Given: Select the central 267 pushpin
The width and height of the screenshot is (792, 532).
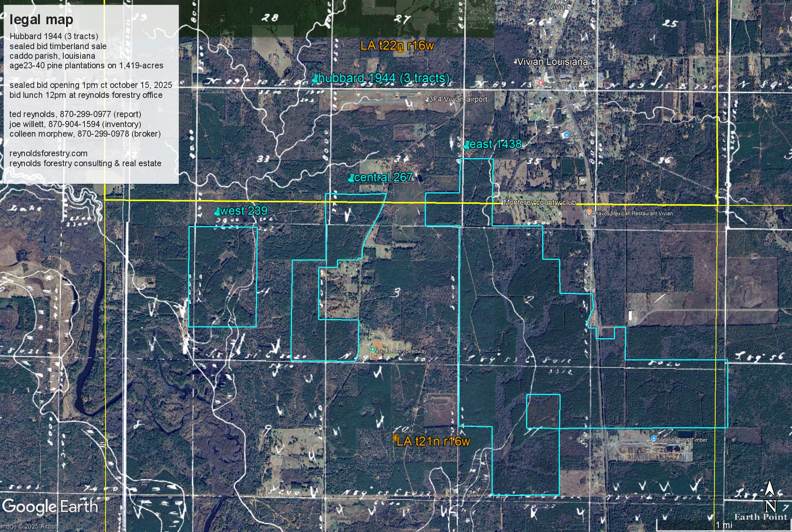Looking at the screenshot, I should pos(351,178).
